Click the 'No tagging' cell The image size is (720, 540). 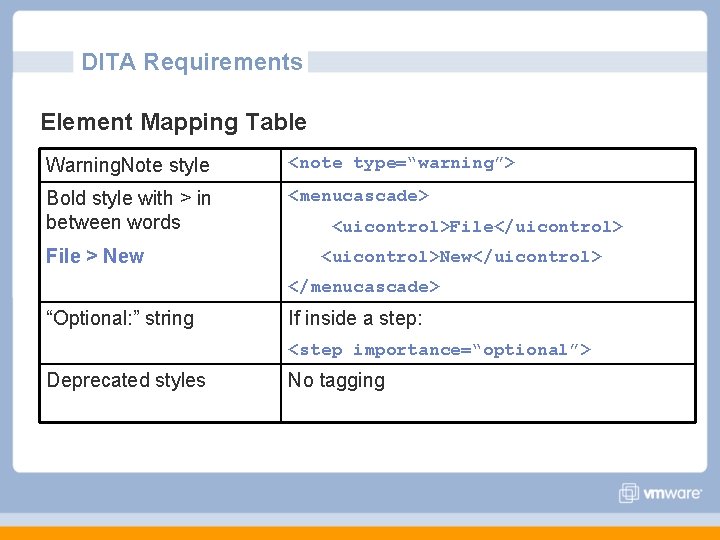tap(489, 393)
